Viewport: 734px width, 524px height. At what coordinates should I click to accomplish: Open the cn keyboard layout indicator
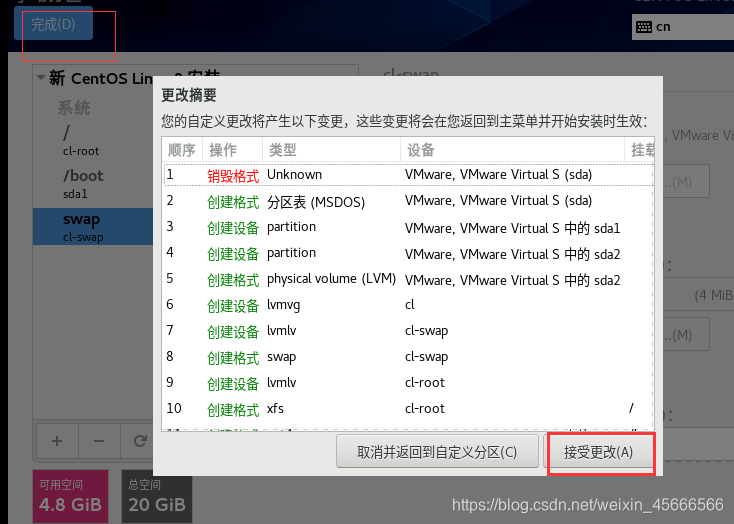tap(683, 27)
